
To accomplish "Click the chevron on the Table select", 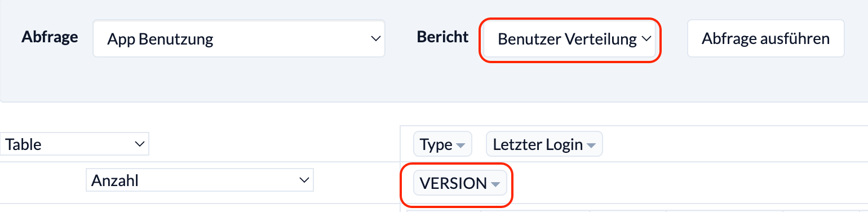I will click(x=140, y=144).
